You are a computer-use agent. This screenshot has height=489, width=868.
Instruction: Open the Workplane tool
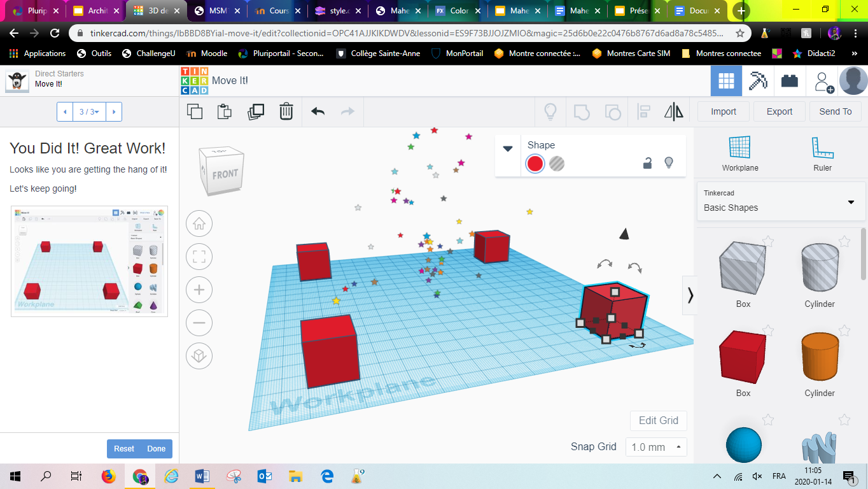[x=739, y=154]
